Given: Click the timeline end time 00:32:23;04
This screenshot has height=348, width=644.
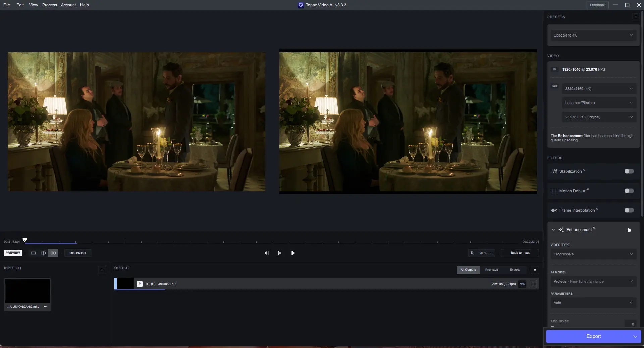Looking at the screenshot, I should [531, 242].
